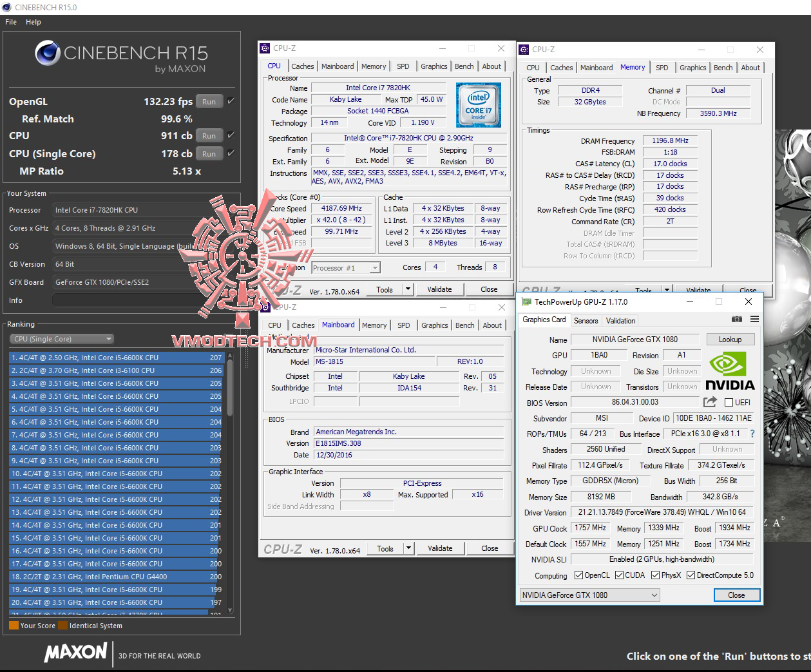Viewport: 811px width, 672px height.
Task: Select ranking row 1 at 2.50 GHz i5-6600K
Action: point(117,358)
